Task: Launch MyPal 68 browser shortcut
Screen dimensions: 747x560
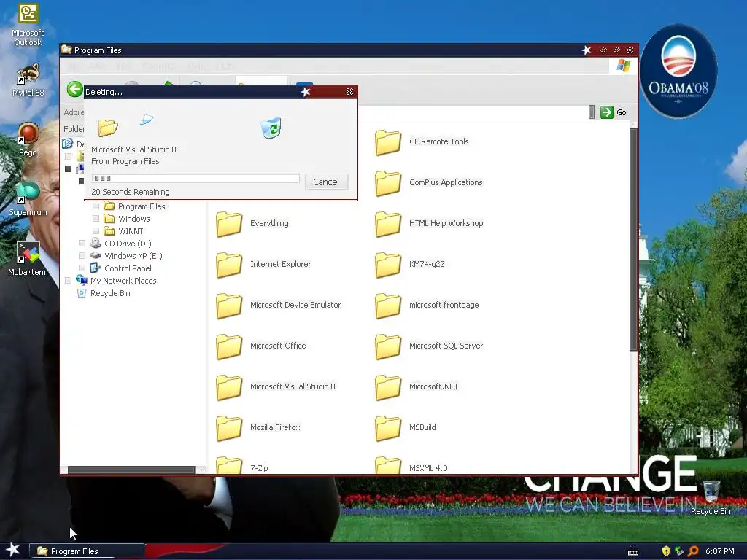Action: pos(28,80)
